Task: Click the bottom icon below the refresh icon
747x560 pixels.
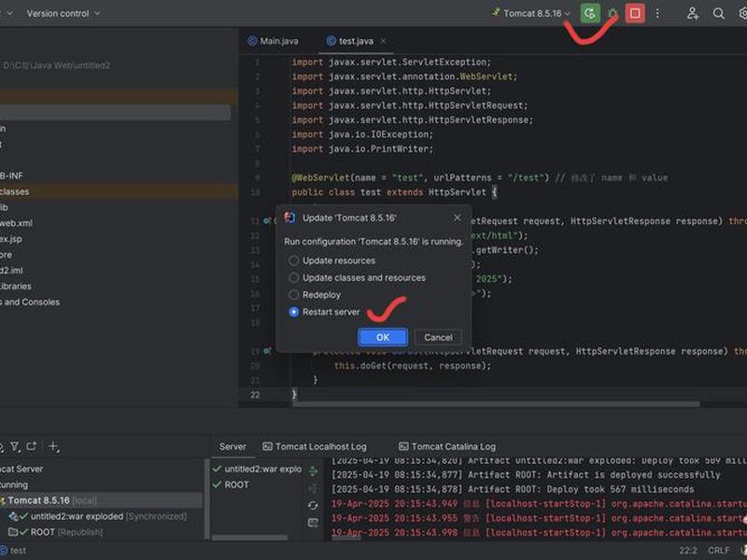Action: [x=313, y=523]
